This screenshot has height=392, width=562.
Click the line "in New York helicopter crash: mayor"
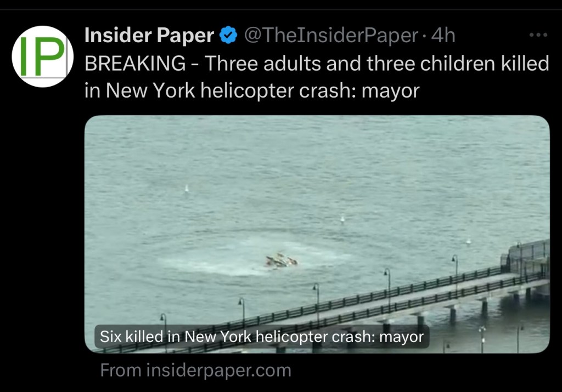(252, 90)
